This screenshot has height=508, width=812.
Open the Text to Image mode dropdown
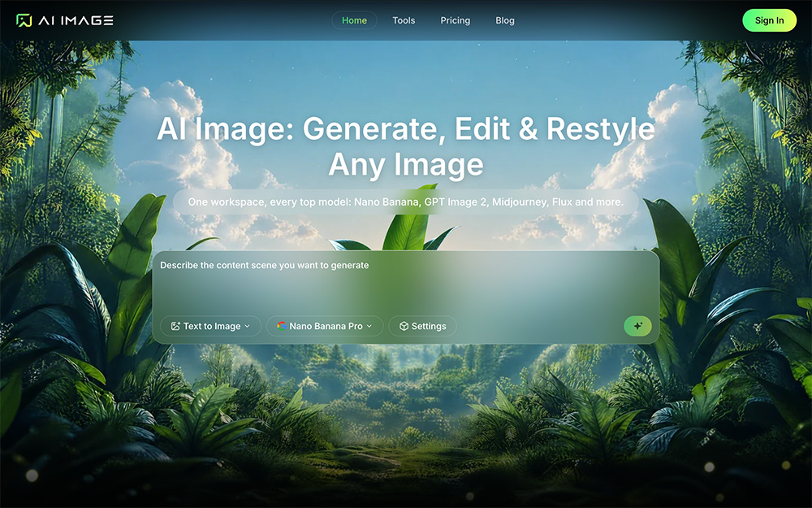click(210, 326)
